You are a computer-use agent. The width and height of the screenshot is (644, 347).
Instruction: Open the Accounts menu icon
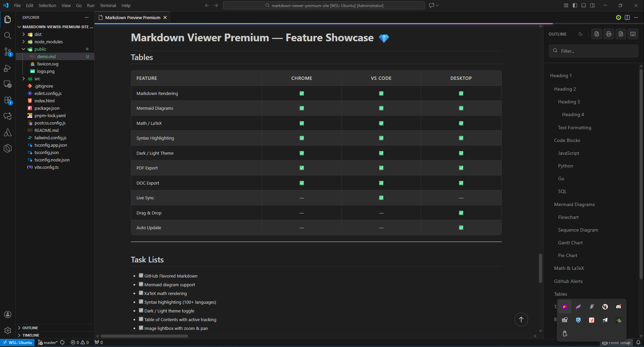click(x=8, y=314)
